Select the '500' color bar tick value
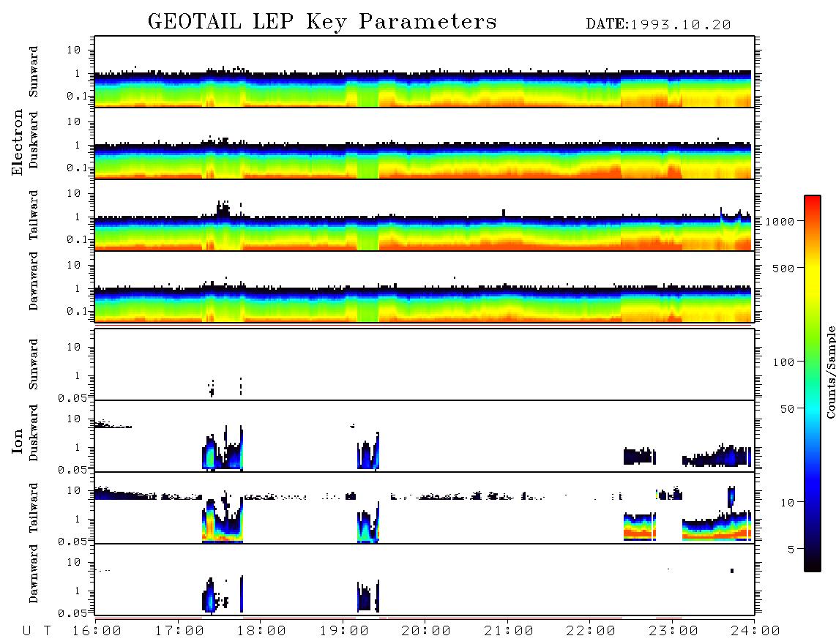Image resolution: width=836 pixels, height=644 pixels. (x=784, y=268)
